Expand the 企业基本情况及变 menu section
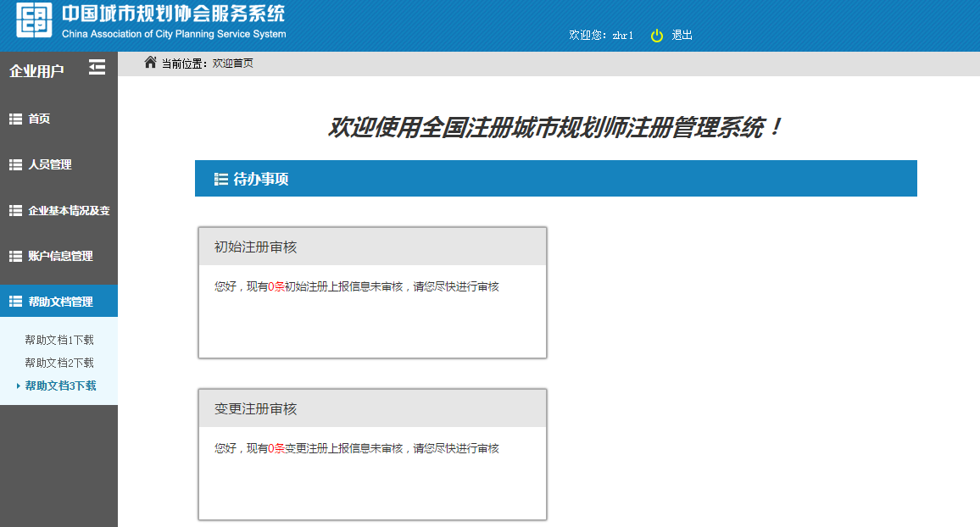Viewport: 980px width, 527px height. pyautogui.click(x=69, y=211)
